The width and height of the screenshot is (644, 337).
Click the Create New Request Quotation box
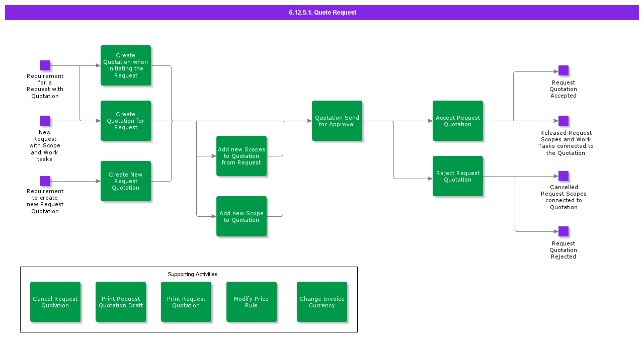tap(126, 181)
